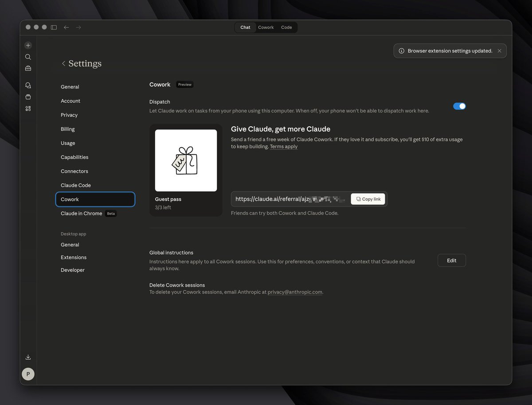Click the gift box guest pass image
This screenshot has height=405, width=532.
tap(186, 160)
